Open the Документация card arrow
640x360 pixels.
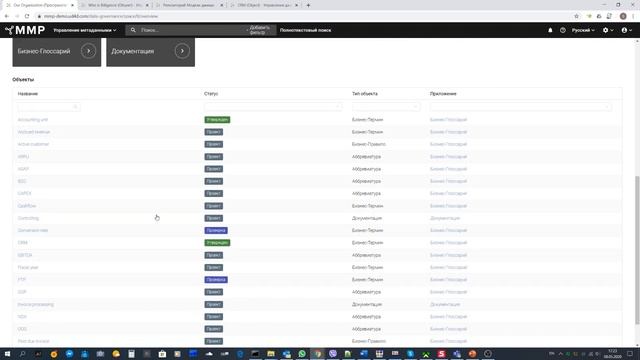coord(182,51)
